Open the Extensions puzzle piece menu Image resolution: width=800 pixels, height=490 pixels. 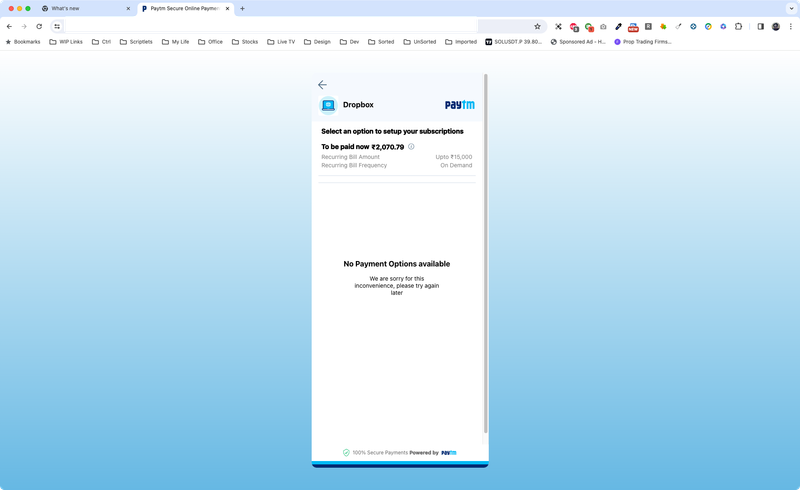click(738, 27)
